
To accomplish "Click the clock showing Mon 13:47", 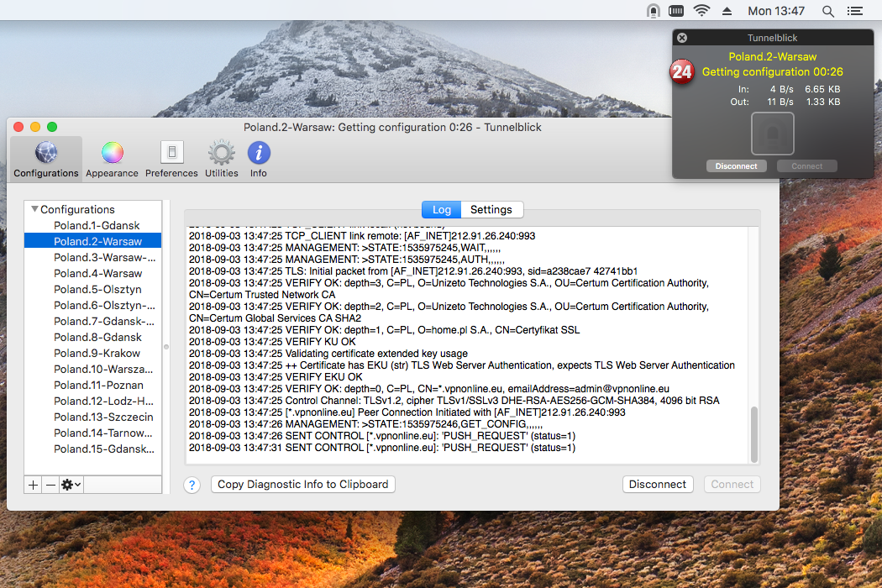I will pyautogui.click(x=775, y=11).
